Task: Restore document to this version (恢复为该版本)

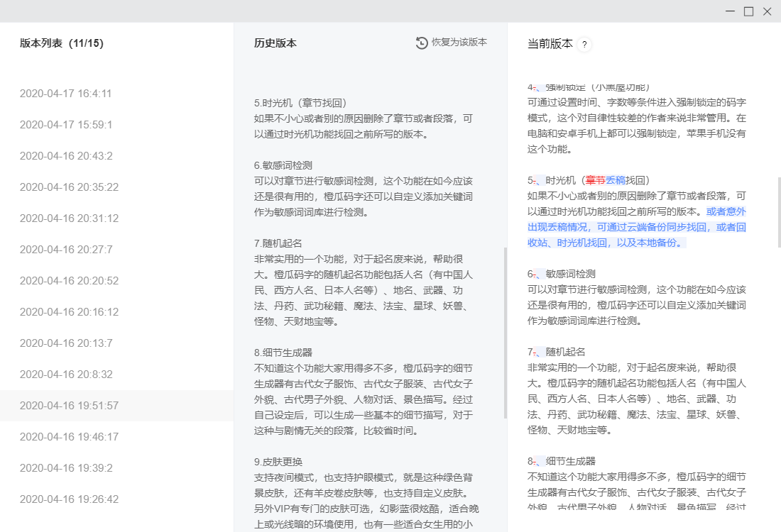Action: pyautogui.click(x=452, y=43)
